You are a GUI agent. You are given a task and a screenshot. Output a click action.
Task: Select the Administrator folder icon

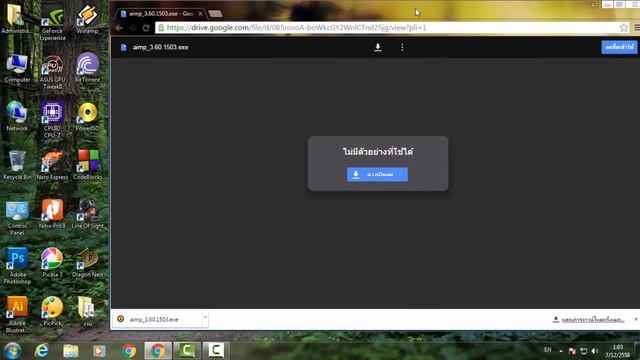click(16, 19)
